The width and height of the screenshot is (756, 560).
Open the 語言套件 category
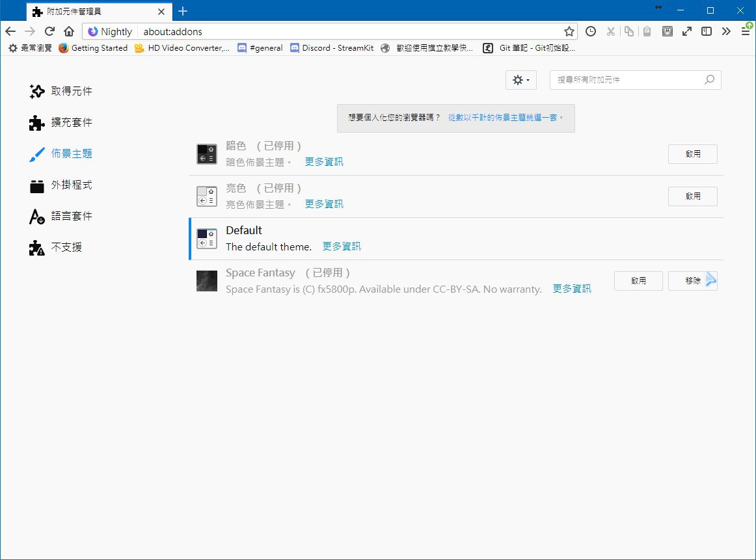pyautogui.click(x=61, y=217)
